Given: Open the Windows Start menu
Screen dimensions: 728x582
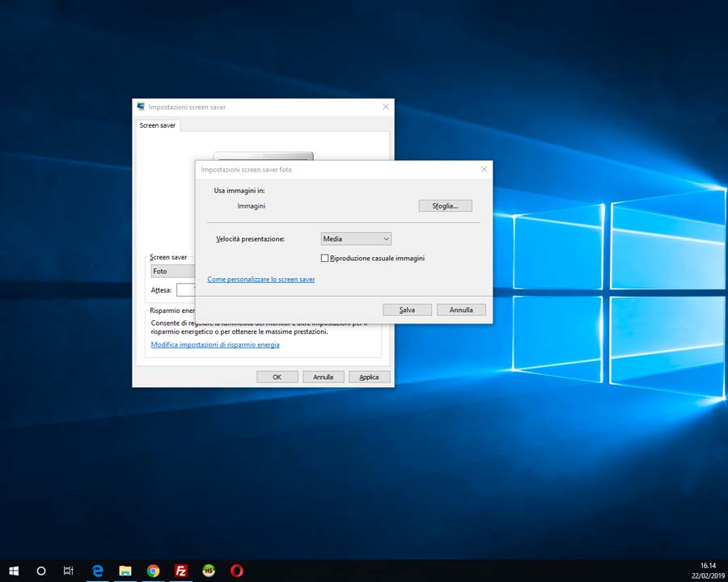Looking at the screenshot, I should (14, 571).
